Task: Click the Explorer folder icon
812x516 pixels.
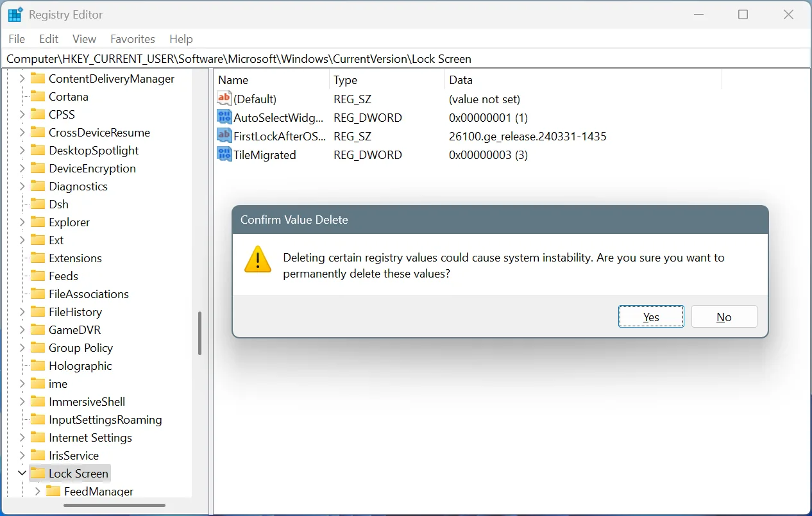Action: (x=38, y=222)
